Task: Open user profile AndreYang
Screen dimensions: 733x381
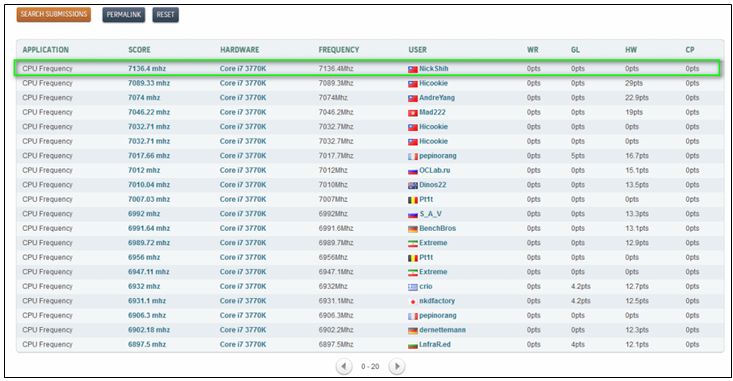Action: (437, 98)
